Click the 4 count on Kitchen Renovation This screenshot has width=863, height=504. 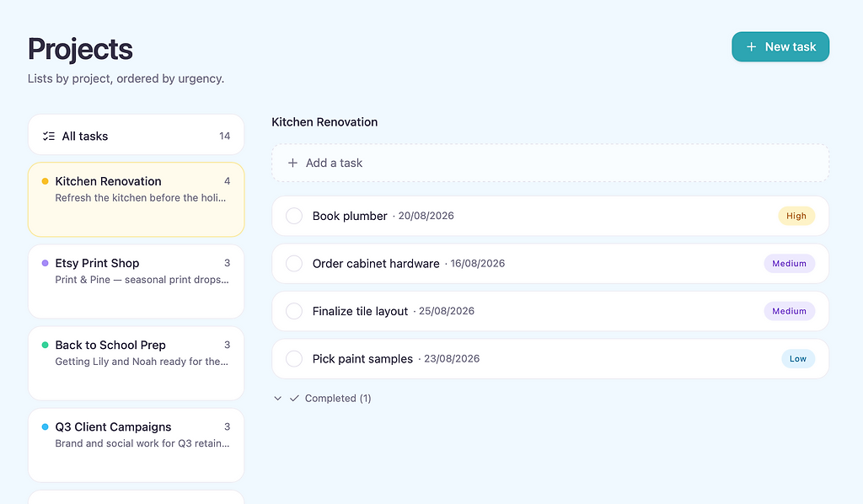[228, 181]
